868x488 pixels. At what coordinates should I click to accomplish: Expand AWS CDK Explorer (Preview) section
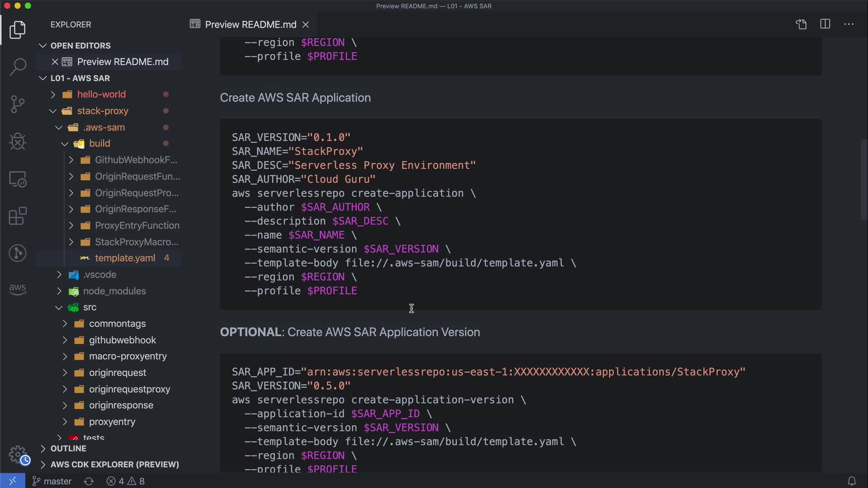(x=114, y=465)
